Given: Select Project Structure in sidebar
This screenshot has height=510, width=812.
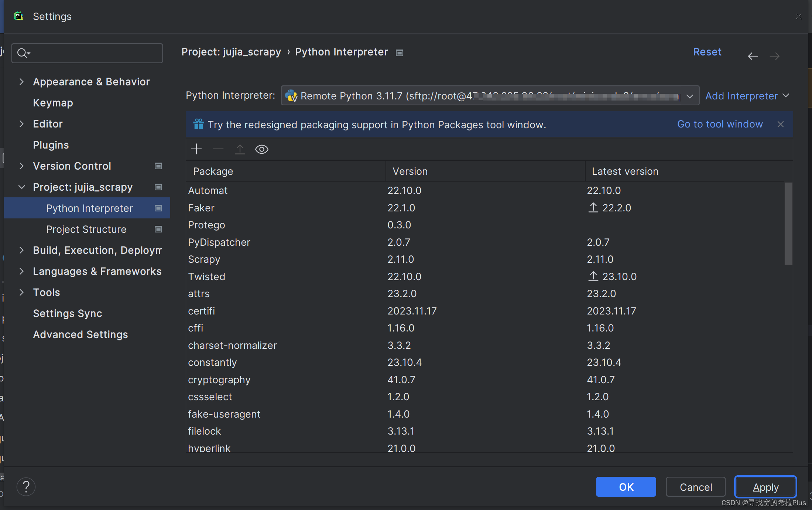Looking at the screenshot, I should click(87, 229).
